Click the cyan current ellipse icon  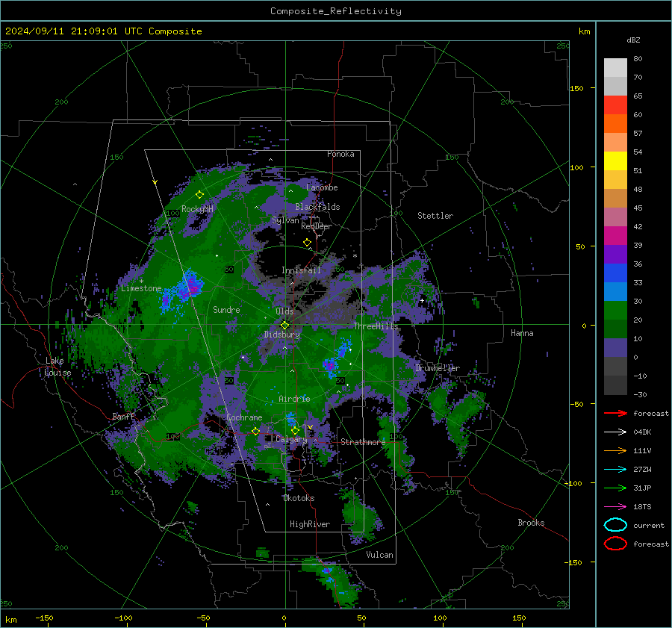[x=615, y=525]
